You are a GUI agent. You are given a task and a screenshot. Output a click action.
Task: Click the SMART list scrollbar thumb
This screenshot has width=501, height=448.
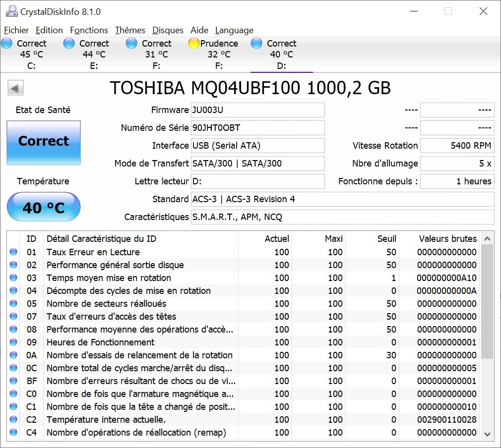coord(487,302)
